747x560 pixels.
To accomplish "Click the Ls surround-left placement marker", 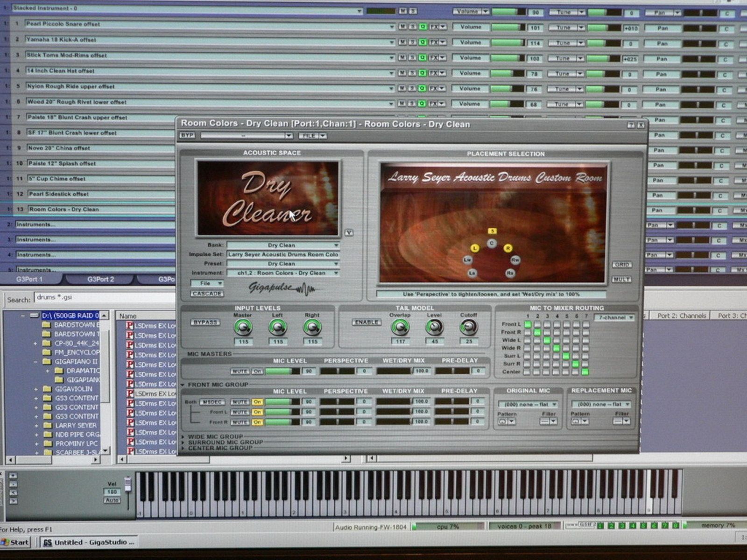I will (x=472, y=273).
